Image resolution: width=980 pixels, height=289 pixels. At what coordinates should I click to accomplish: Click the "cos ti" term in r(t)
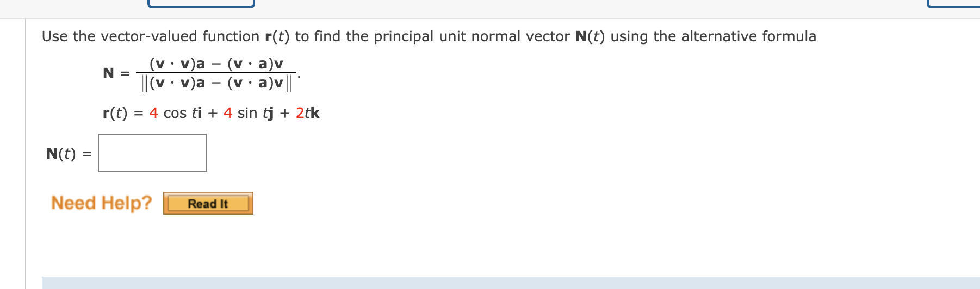pos(183,113)
